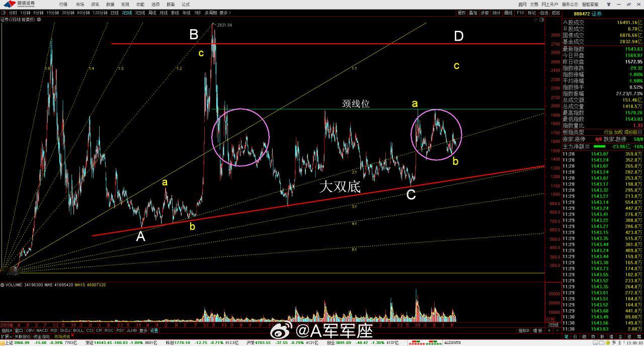Viewport: 644px width, 346px height.
Task: Select the 窗口 tab
Action: (x=19, y=331)
